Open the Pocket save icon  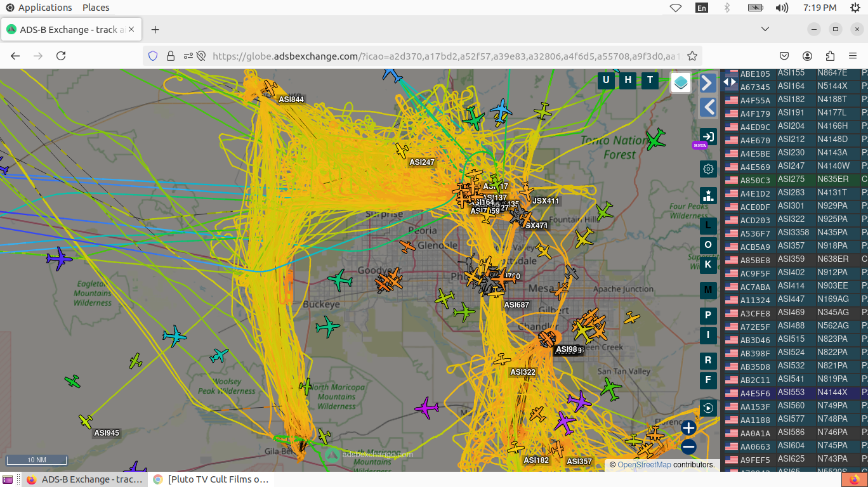click(784, 56)
